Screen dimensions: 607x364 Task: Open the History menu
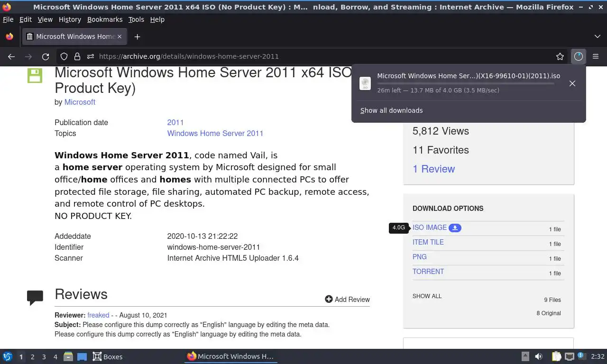tap(70, 19)
